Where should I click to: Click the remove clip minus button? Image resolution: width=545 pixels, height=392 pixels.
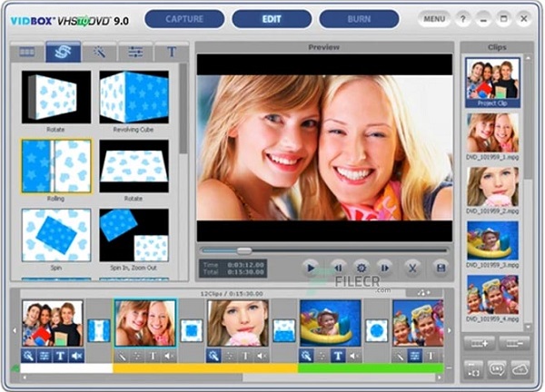click(514, 343)
